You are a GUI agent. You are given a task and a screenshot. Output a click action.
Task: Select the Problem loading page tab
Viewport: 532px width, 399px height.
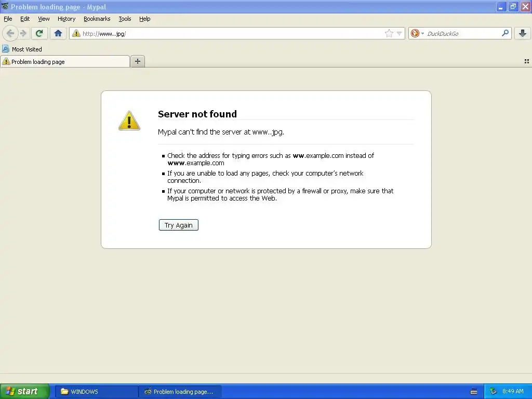65,61
